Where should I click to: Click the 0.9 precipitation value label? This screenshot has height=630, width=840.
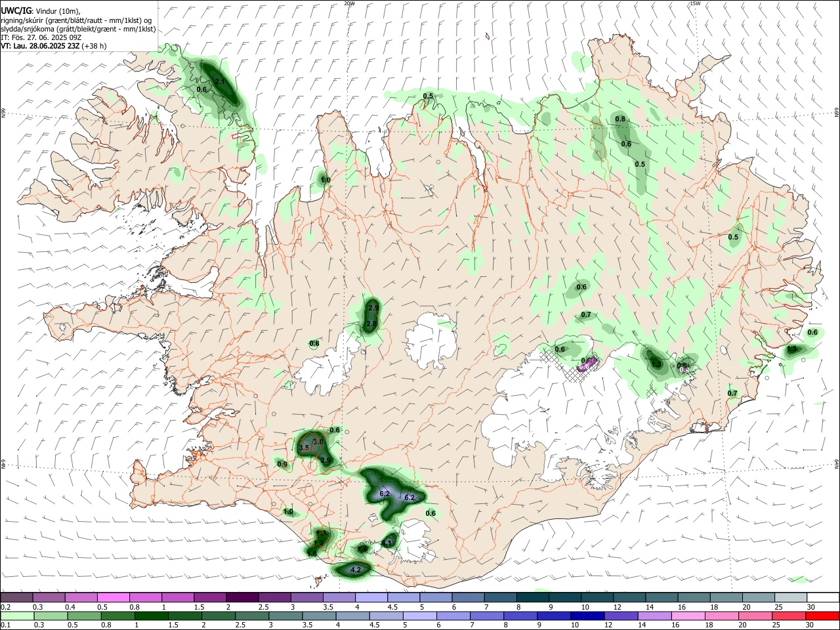click(282, 464)
